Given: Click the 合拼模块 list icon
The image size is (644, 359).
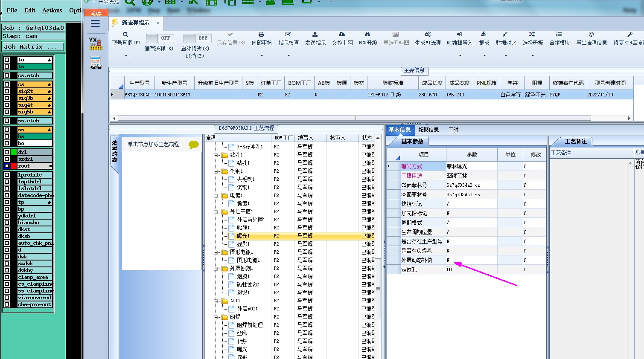Looking at the screenshot, I should click(x=559, y=34).
